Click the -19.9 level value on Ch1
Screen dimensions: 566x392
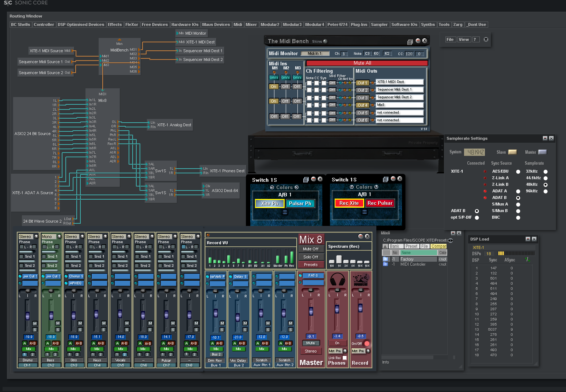tap(28, 337)
